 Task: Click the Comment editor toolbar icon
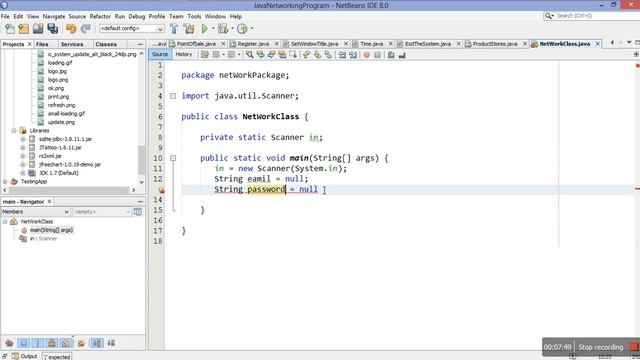pos(391,55)
